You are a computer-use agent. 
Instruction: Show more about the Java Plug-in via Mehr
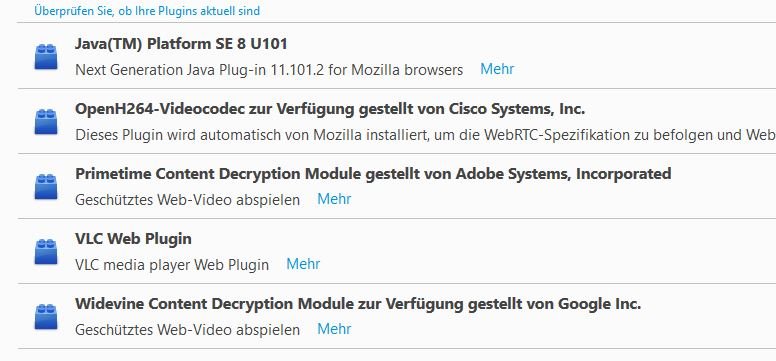(497, 69)
